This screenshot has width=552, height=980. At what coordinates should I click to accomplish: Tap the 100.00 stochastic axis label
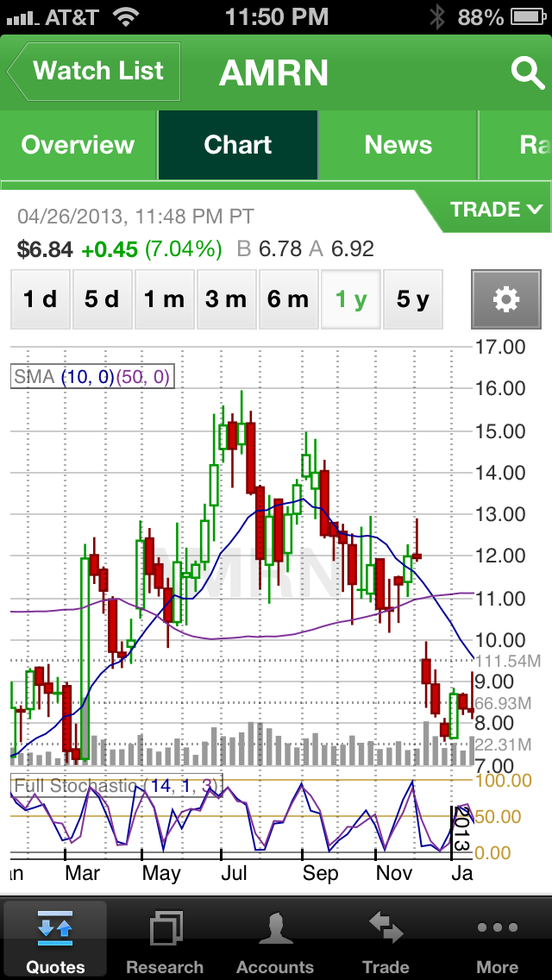pyautogui.click(x=504, y=780)
